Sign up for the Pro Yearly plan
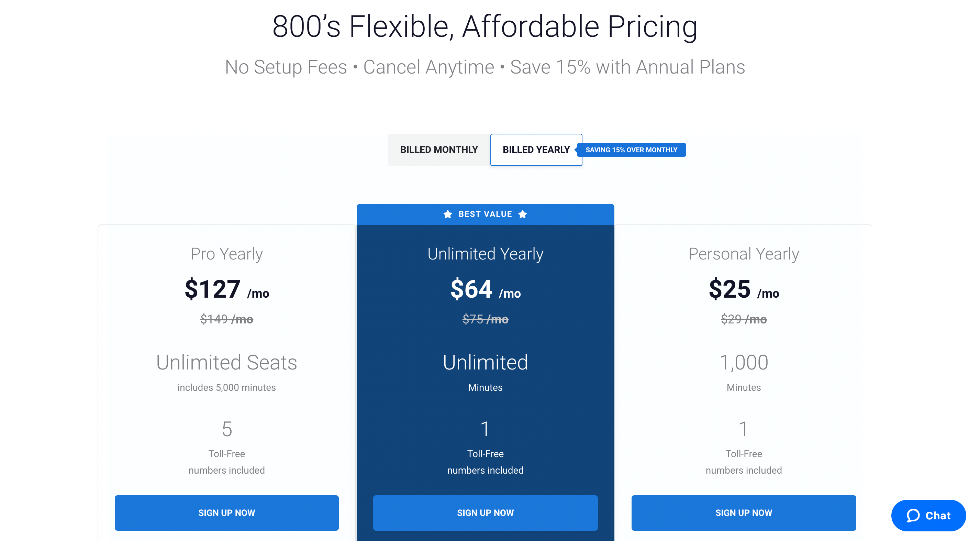This screenshot has height=541, width=980. (x=227, y=512)
